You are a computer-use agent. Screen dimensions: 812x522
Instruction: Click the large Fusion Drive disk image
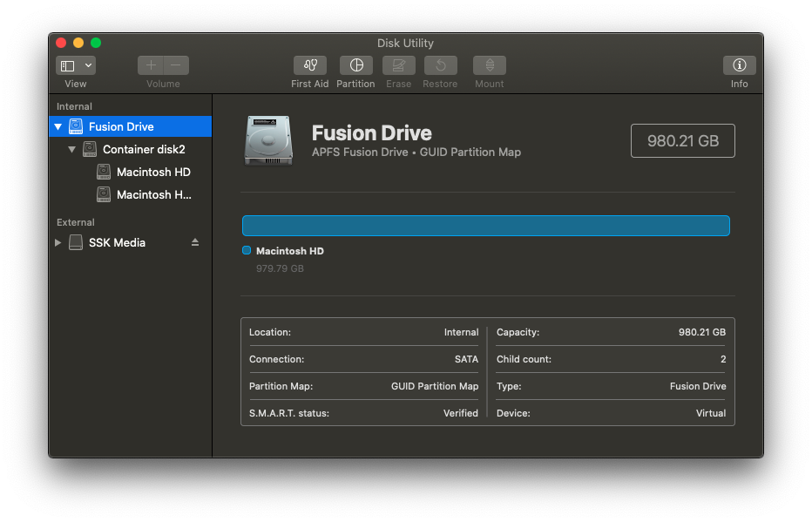pyautogui.click(x=269, y=139)
